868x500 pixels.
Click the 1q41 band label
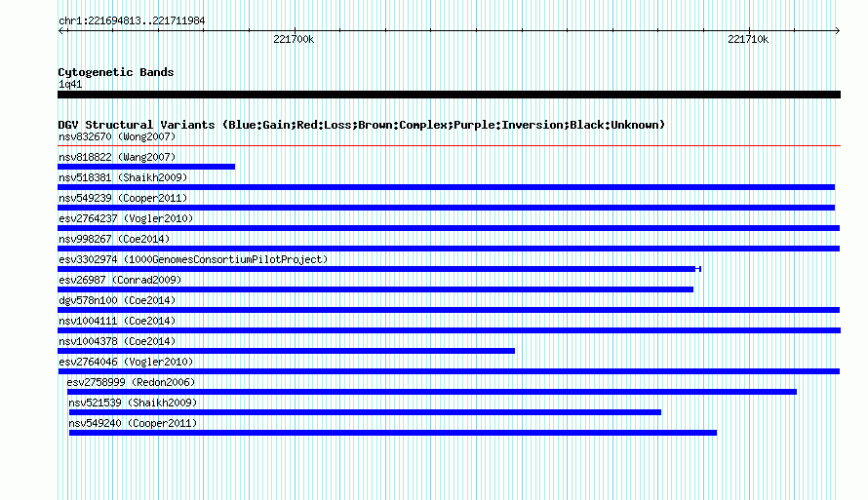coord(70,84)
